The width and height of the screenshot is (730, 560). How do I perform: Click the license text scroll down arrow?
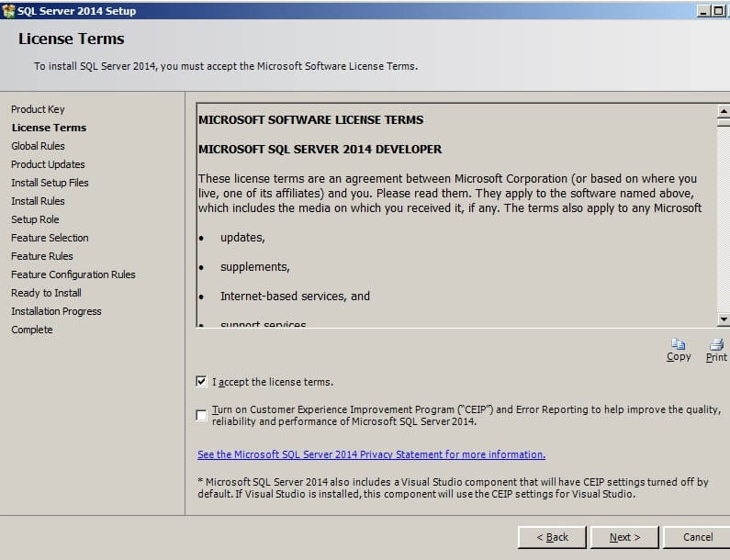(x=723, y=319)
